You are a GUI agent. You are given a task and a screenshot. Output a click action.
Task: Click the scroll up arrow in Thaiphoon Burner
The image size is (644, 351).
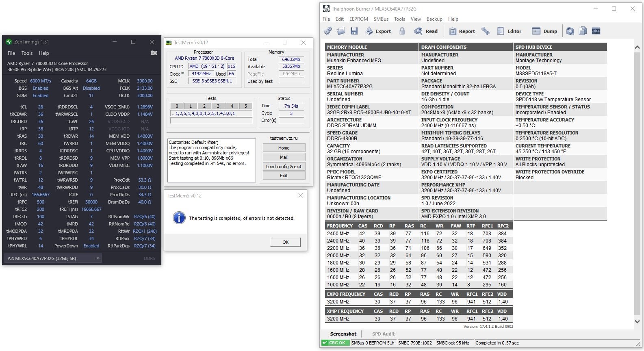click(x=637, y=48)
